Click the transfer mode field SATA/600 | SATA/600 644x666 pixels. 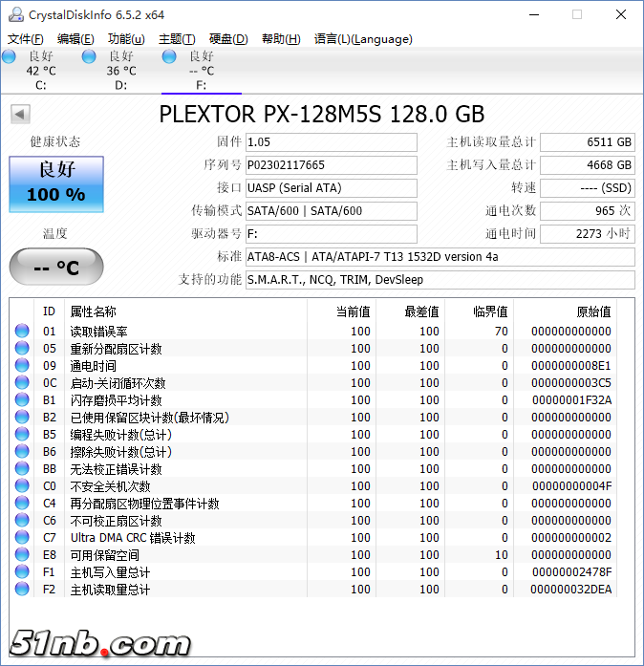[x=332, y=211]
